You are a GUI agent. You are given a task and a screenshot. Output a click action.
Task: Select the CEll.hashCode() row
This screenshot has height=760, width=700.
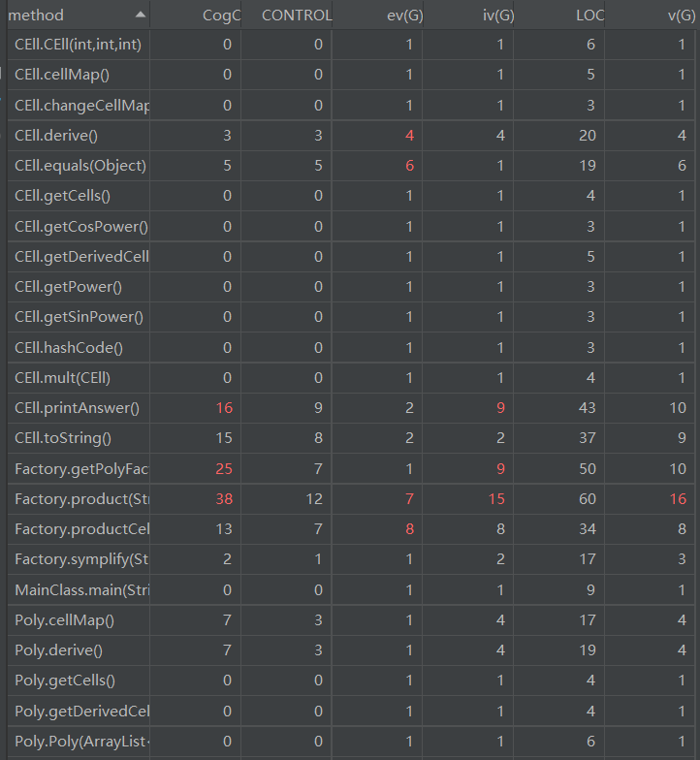click(351, 347)
